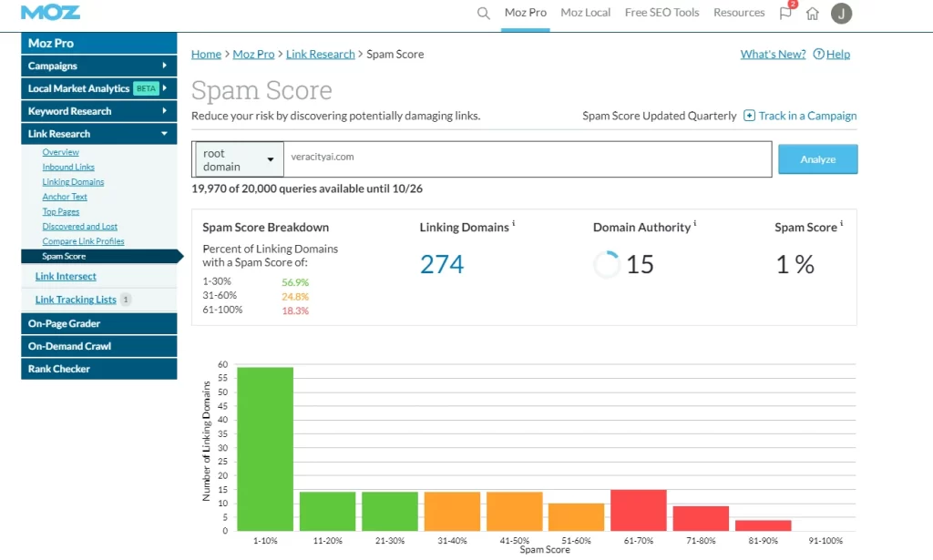
Task: Open Link Tracking Lists link
Action: click(x=76, y=300)
